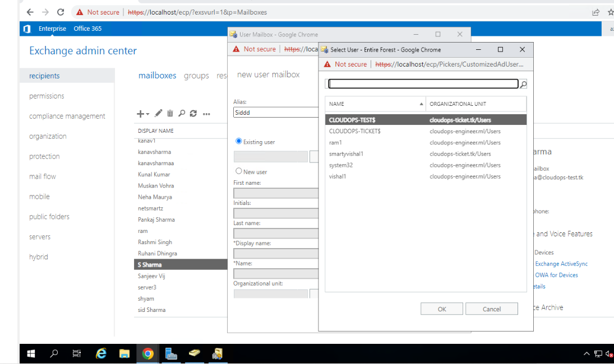Click the muted volume icon in system tray
614x364 pixels.
tap(610, 354)
